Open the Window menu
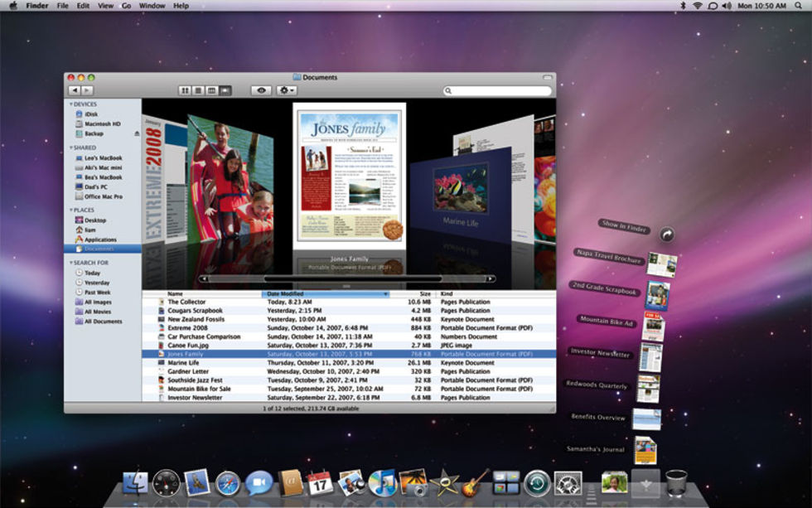The image size is (812, 508). pyautogui.click(x=152, y=6)
